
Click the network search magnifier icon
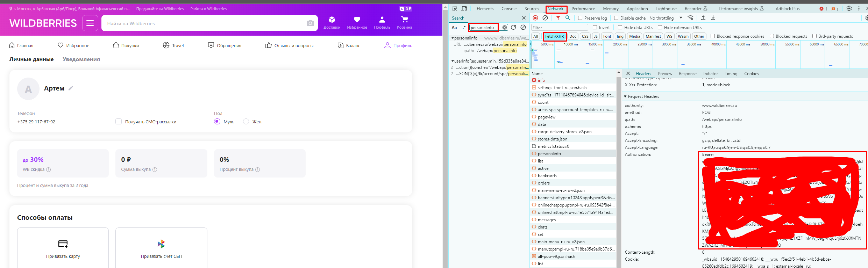[568, 18]
